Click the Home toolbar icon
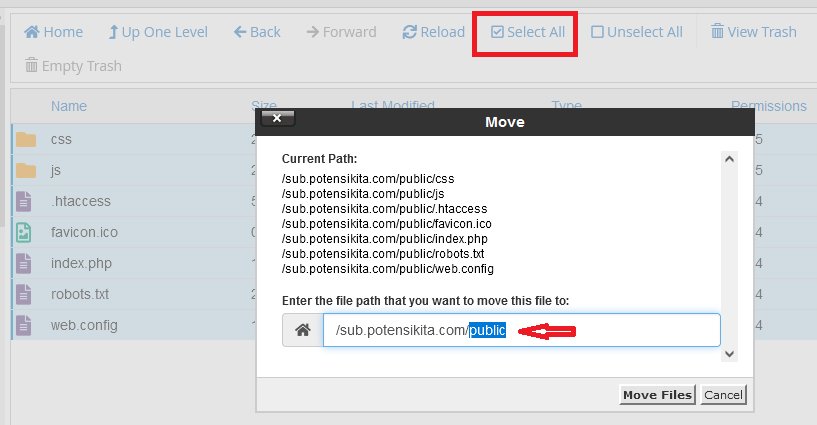The image size is (817, 425). (x=32, y=32)
